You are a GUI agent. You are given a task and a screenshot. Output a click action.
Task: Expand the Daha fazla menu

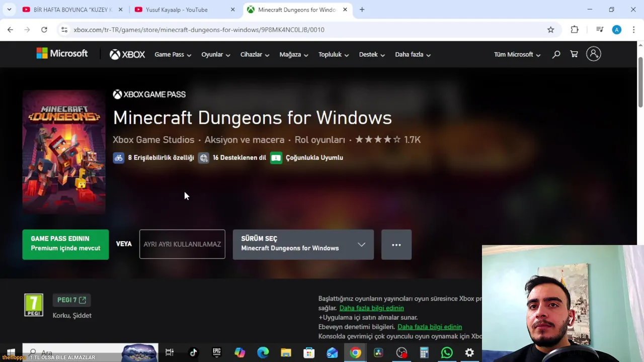413,54
